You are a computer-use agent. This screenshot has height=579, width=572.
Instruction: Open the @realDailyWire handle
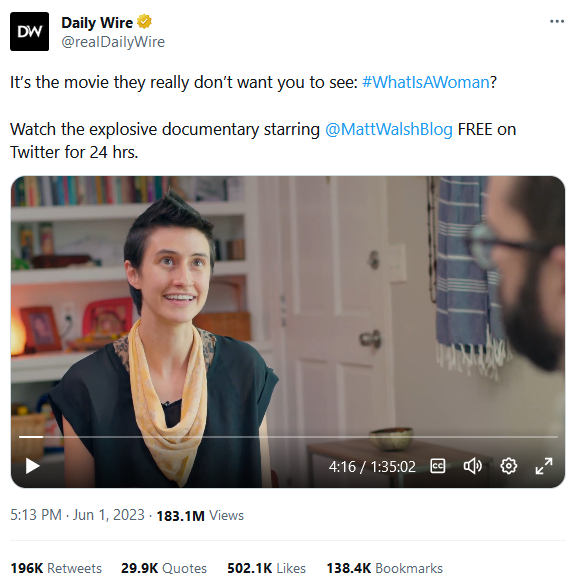(113, 42)
